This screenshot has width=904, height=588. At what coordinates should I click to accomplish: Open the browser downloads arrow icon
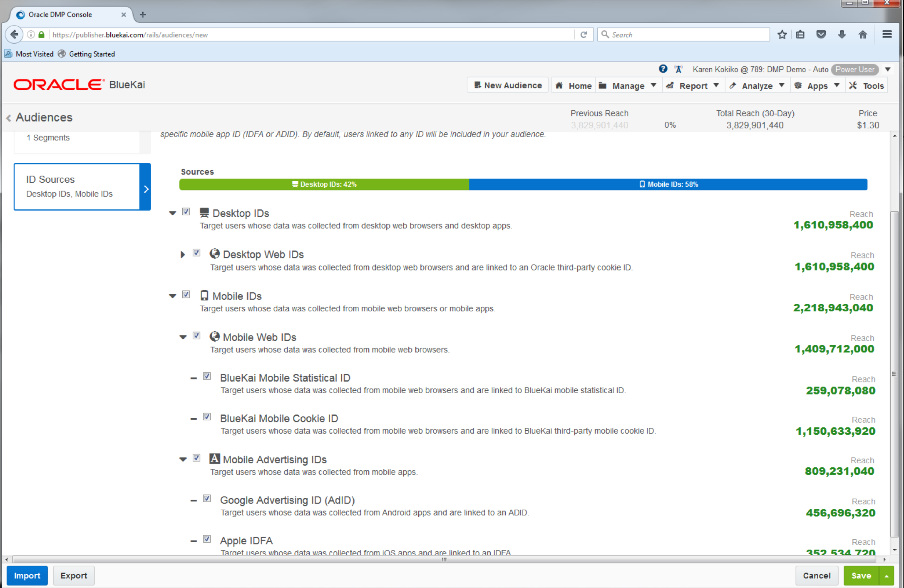[x=842, y=35]
